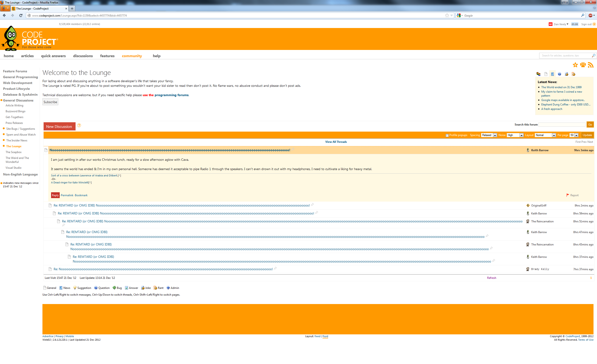Viewport: 597px width, 364px height.
Task: Open the discussions menu item
Action: tap(83, 56)
